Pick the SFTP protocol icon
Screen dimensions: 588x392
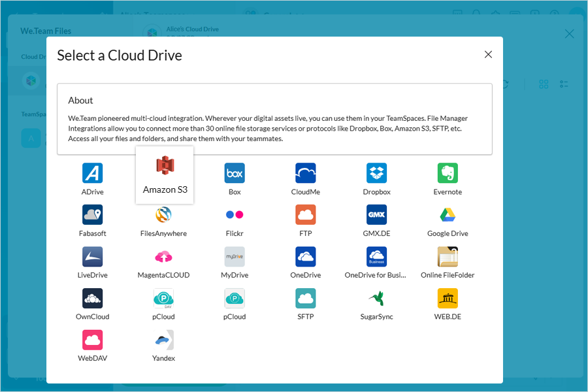click(x=305, y=298)
